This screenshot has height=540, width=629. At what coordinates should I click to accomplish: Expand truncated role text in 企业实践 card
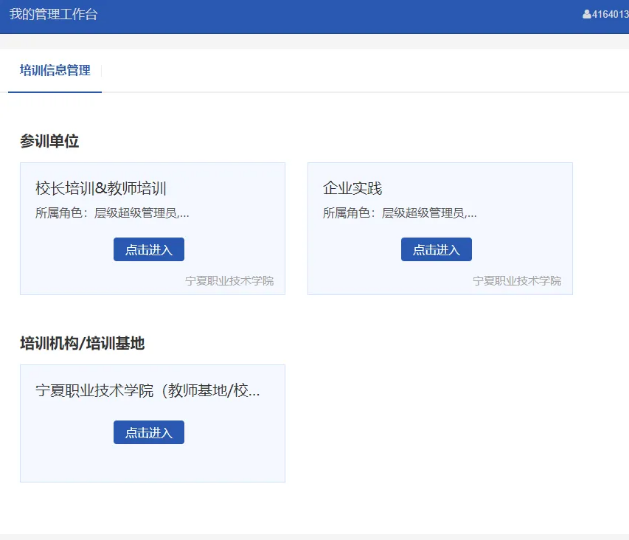[x=400, y=213]
